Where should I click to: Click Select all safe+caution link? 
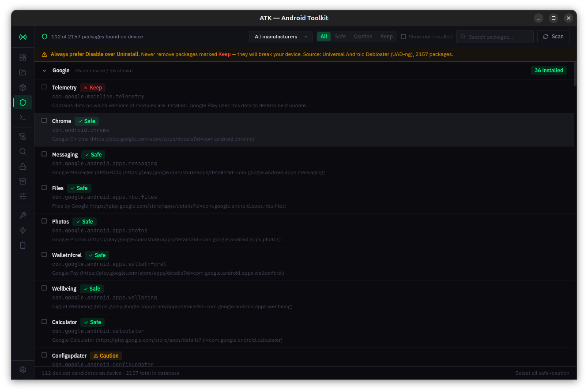click(543, 373)
